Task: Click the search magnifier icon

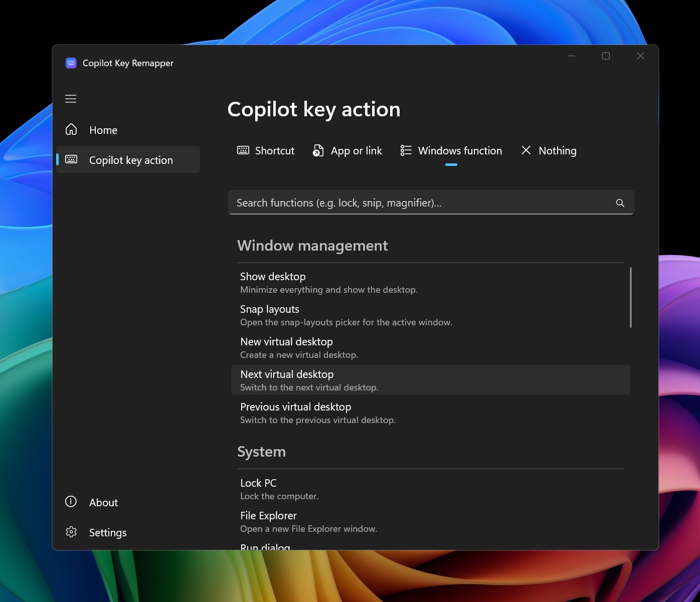Action: point(620,203)
